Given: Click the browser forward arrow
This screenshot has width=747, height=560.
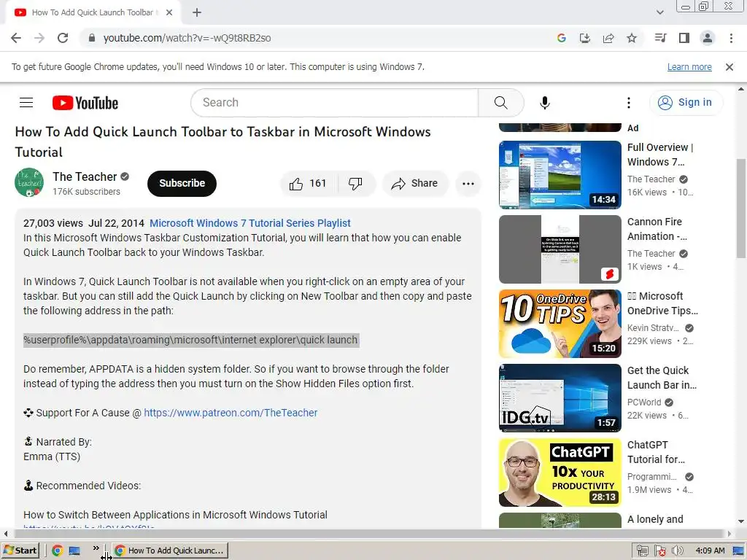Looking at the screenshot, I should (39, 38).
